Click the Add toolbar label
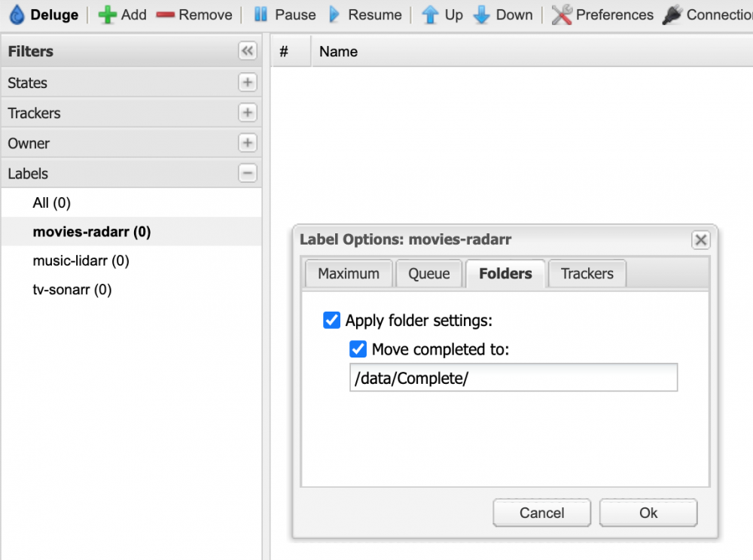This screenshot has width=753, height=560. [x=133, y=15]
